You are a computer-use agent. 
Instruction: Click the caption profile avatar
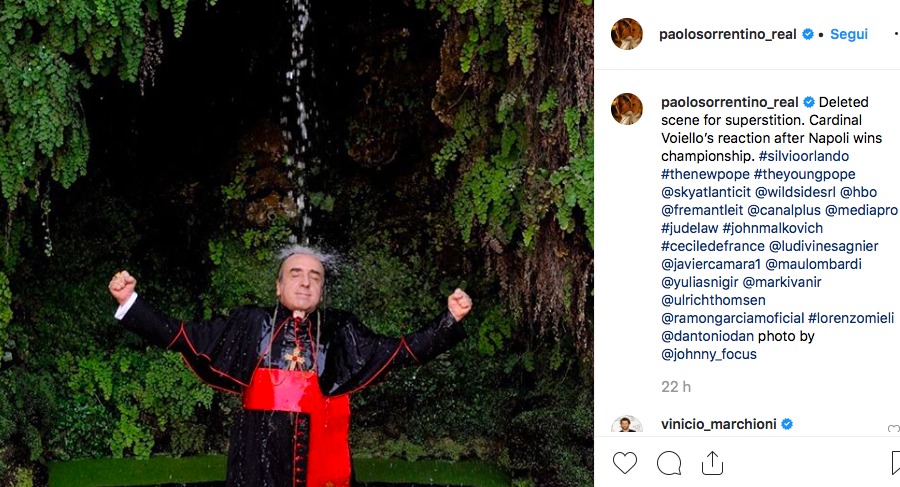pos(627,109)
